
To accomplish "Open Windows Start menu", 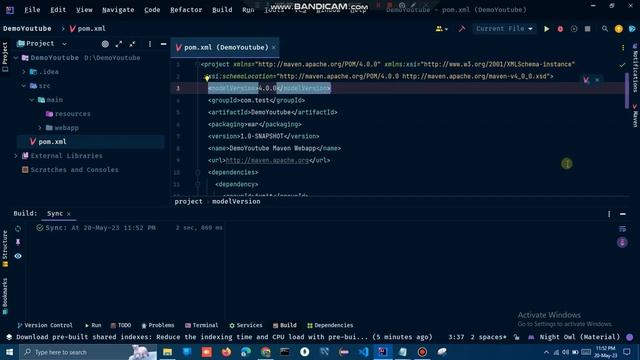I will pyautogui.click(x=9, y=352).
